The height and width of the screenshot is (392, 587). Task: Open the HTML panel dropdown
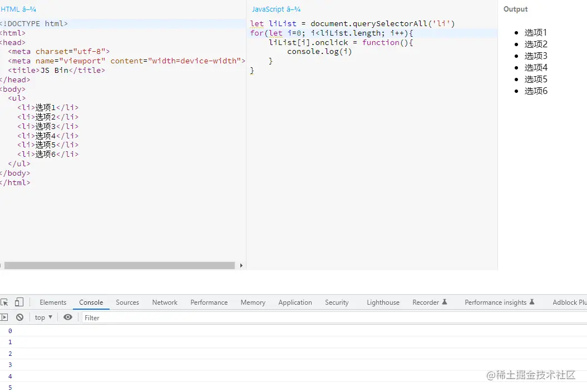coord(18,9)
